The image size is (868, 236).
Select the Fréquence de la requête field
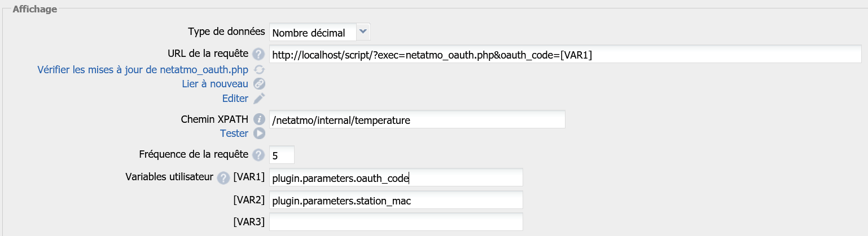coord(282,155)
